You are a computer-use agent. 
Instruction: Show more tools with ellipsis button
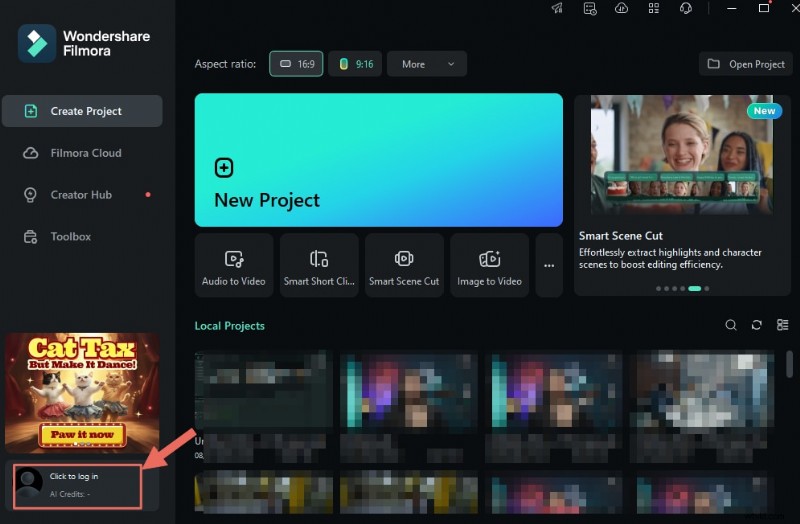pyautogui.click(x=549, y=265)
